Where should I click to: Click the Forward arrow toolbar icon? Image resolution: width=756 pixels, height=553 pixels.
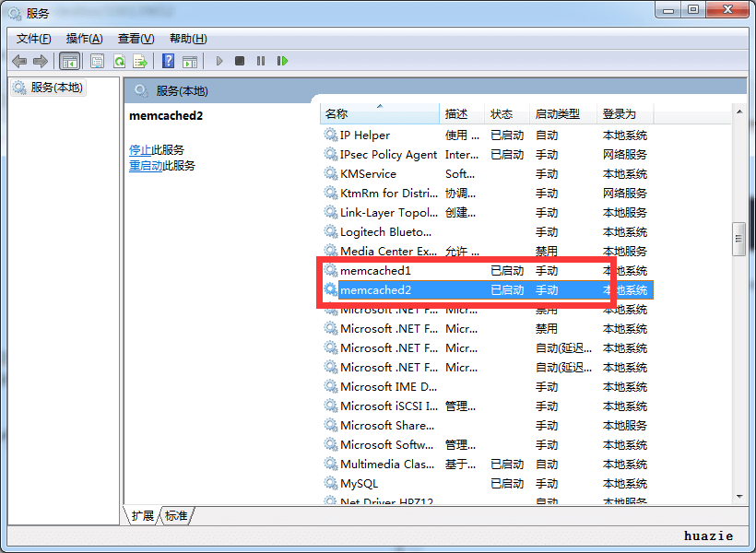40,61
